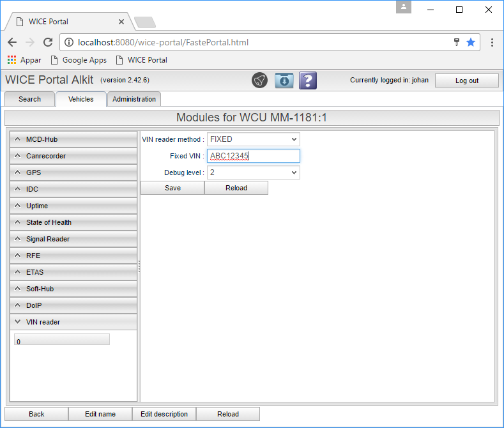This screenshot has width=504, height=428.
Task: Open the Chrome three-dot menu
Action: [492, 42]
